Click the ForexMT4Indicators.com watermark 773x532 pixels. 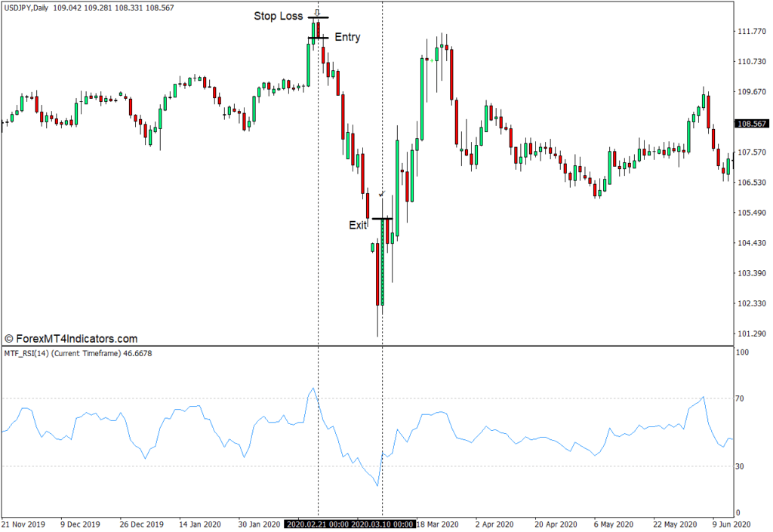point(71,339)
